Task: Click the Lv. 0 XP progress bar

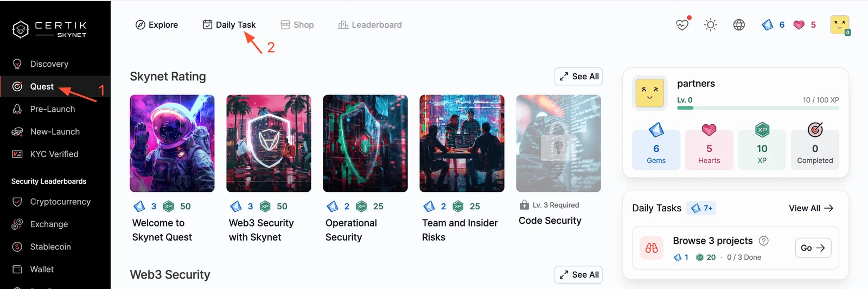Action: coord(758,108)
